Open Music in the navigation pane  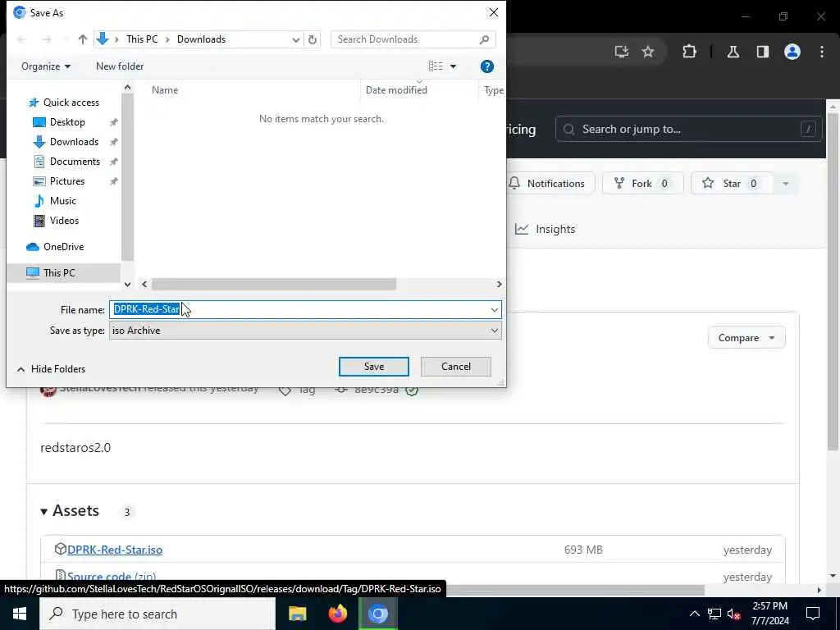pos(62,201)
